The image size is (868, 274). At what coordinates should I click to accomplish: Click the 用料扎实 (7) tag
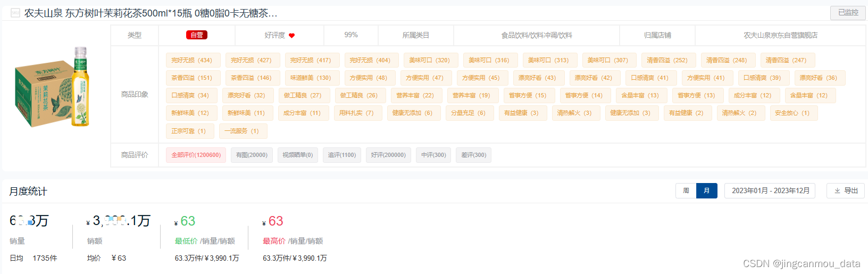[x=357, y=113]
